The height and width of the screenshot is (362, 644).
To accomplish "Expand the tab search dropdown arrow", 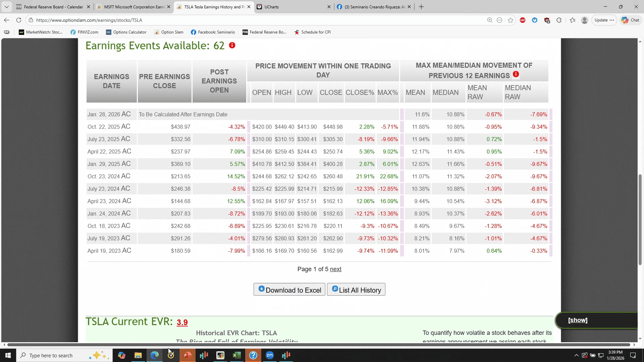I will (7, 7).
